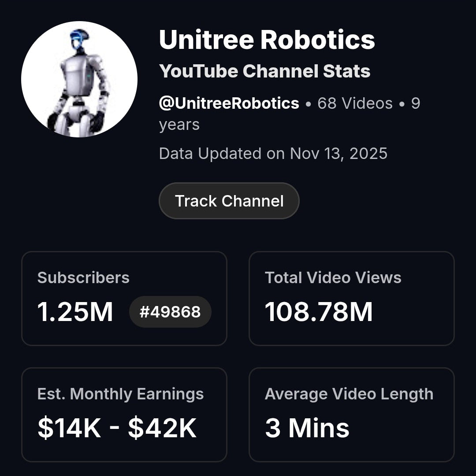Click the Subscribers card label
The width and height of the screenshot is (476, 476).
pyautogui.click(x=83, y=278)
